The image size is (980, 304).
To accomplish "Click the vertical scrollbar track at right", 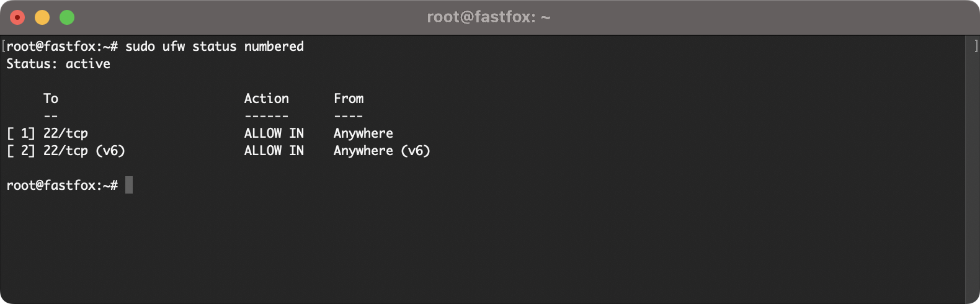I will tap(972, 168).
